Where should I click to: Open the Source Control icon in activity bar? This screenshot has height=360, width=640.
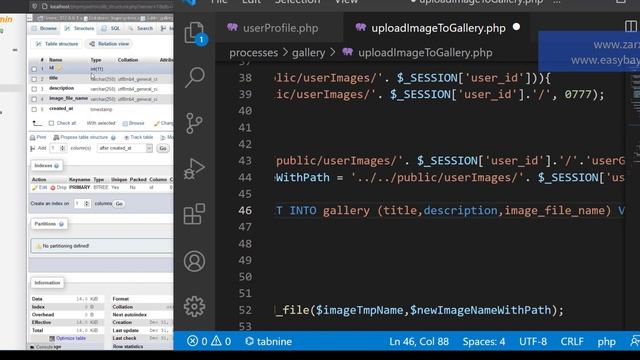[x=195, y=123]
